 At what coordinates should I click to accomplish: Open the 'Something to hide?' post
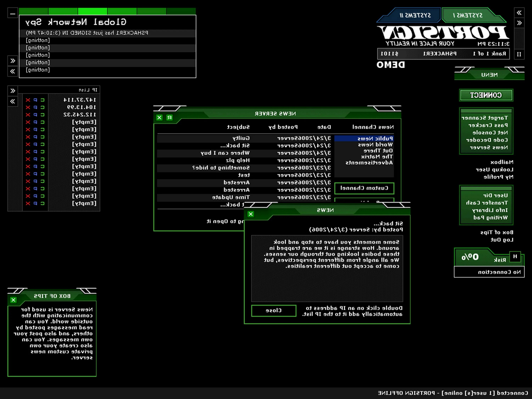click(x=244, y=168)
